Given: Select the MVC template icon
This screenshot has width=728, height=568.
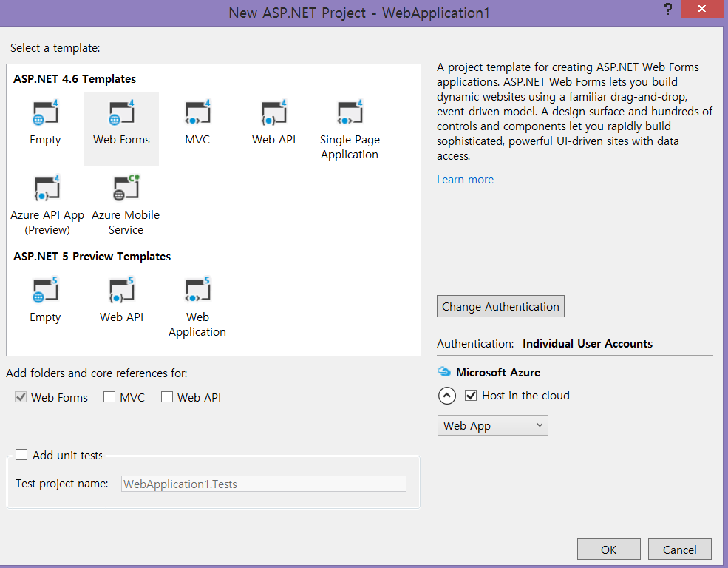Looking at the screenshot, I should pos(197,114).
